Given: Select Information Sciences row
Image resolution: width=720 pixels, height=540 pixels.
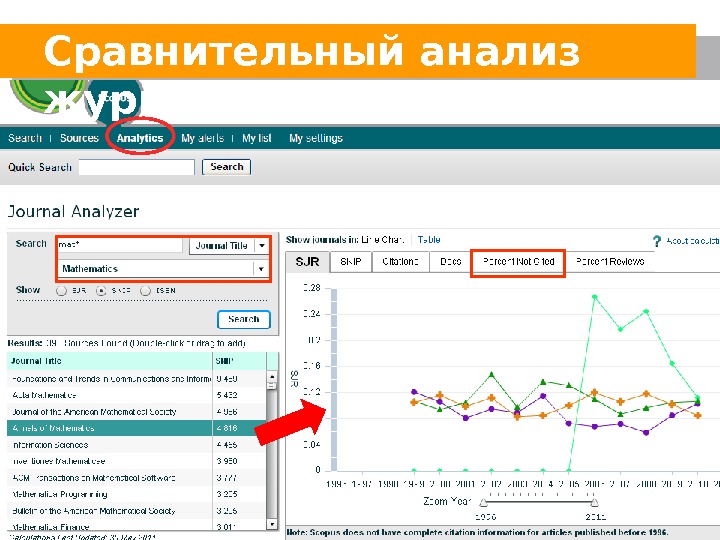Looking at the screenshot, I should click(136, 444).
